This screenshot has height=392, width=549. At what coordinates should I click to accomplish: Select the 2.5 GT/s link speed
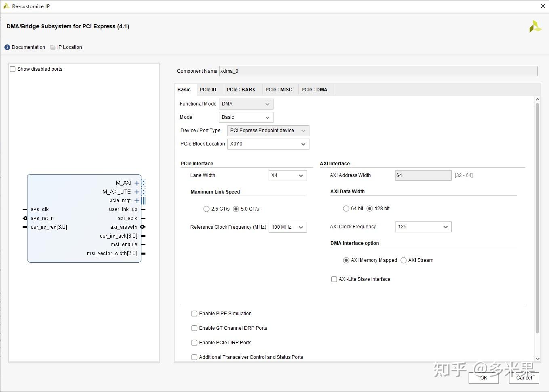coord(206,209)
